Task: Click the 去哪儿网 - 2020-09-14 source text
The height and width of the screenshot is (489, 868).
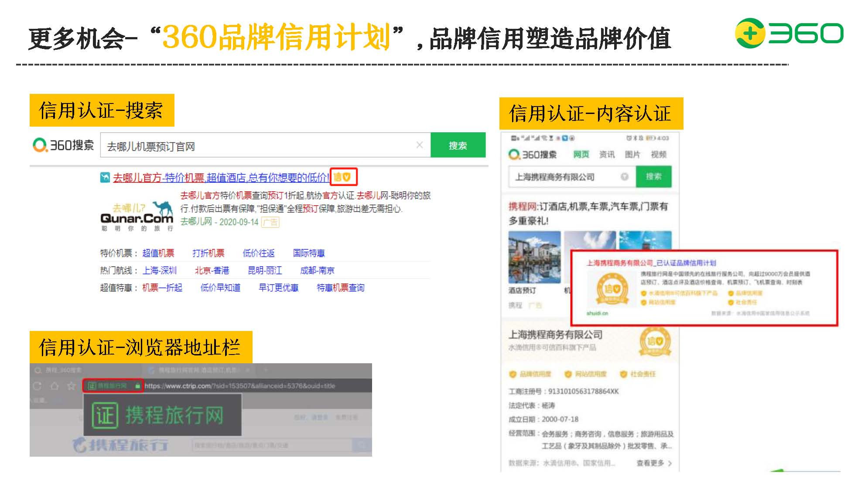Action: (219, 222)
